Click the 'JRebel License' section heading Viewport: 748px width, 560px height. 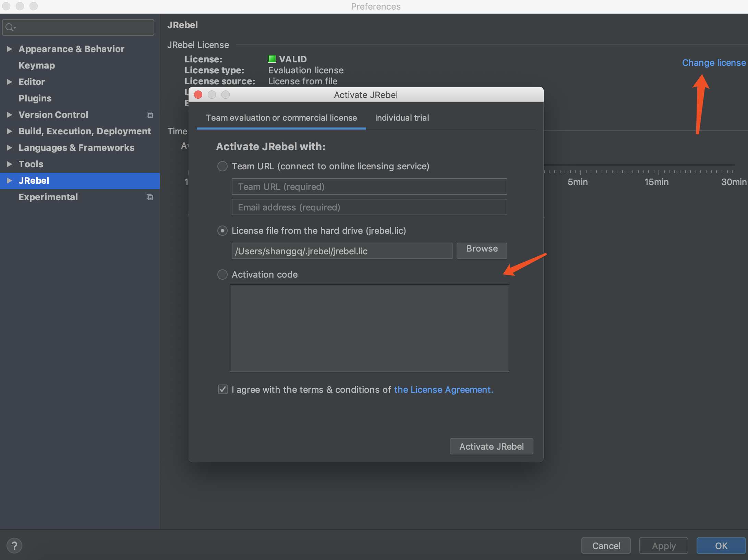click(x=198, y=45)
